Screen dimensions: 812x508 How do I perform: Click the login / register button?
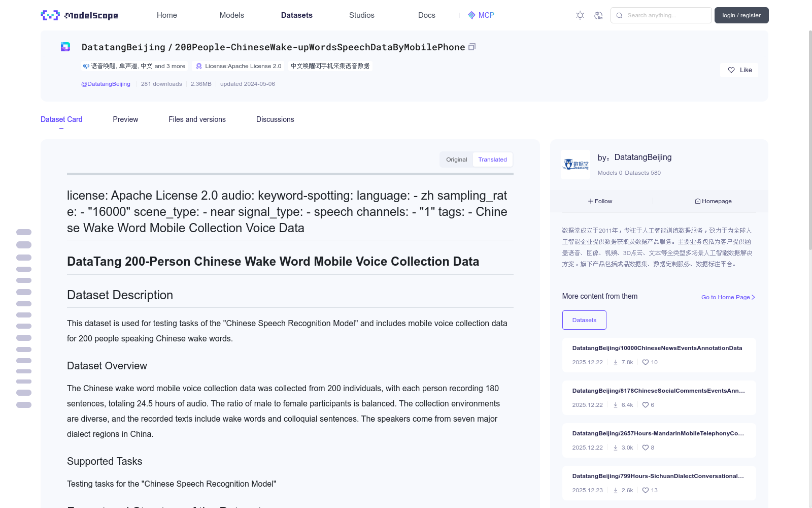pos(741,15)
